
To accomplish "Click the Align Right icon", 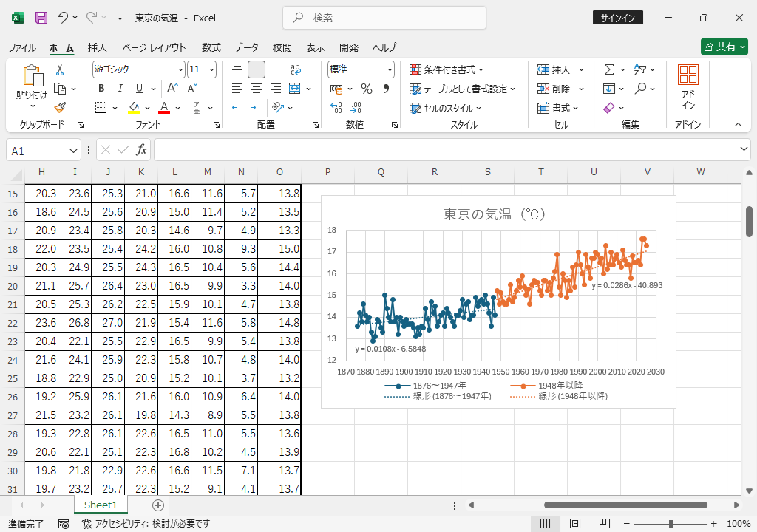I will (276, 89).
